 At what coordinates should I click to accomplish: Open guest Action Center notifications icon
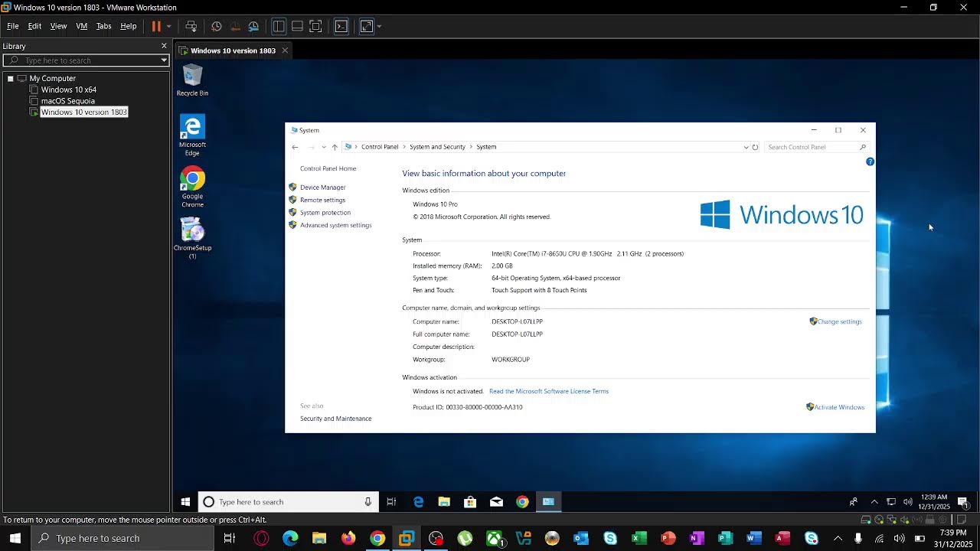coord(963,502)
